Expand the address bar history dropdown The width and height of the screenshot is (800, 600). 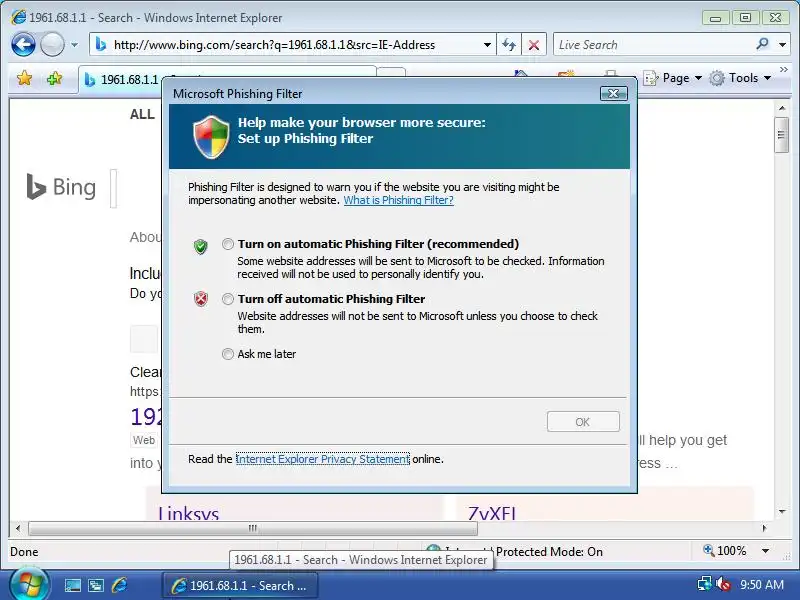(488, 45)
